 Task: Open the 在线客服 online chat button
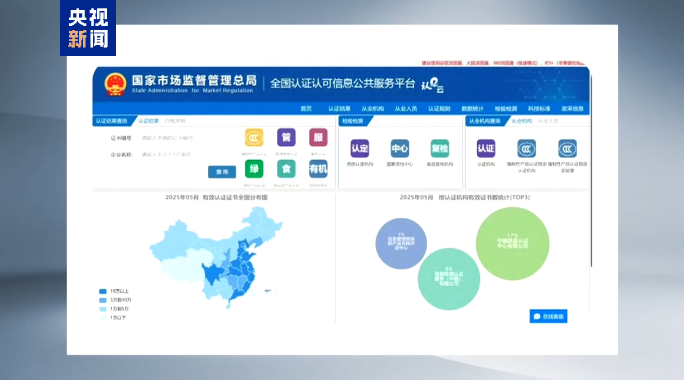[x=548, y=316]
